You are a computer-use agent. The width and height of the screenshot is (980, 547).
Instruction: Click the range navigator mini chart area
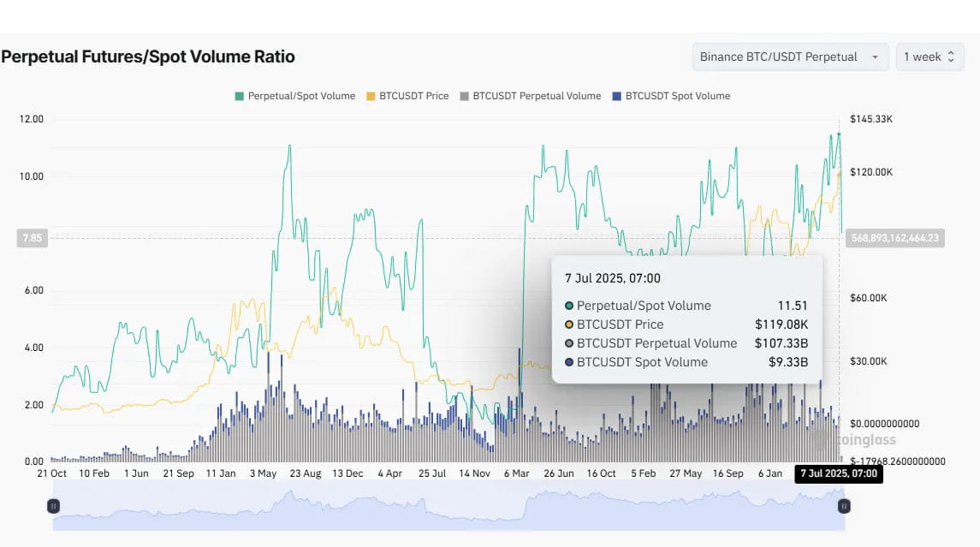click(x=448, y=506)
